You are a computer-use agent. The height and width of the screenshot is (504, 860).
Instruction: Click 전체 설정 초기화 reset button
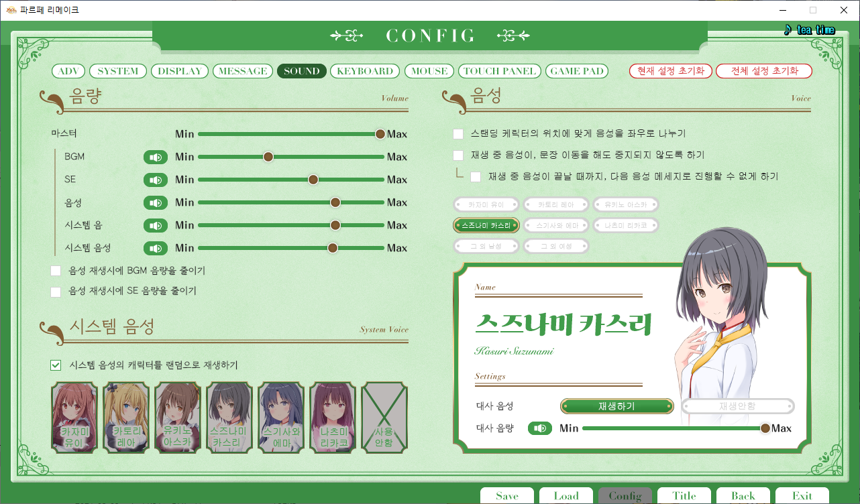pos(764,71)
